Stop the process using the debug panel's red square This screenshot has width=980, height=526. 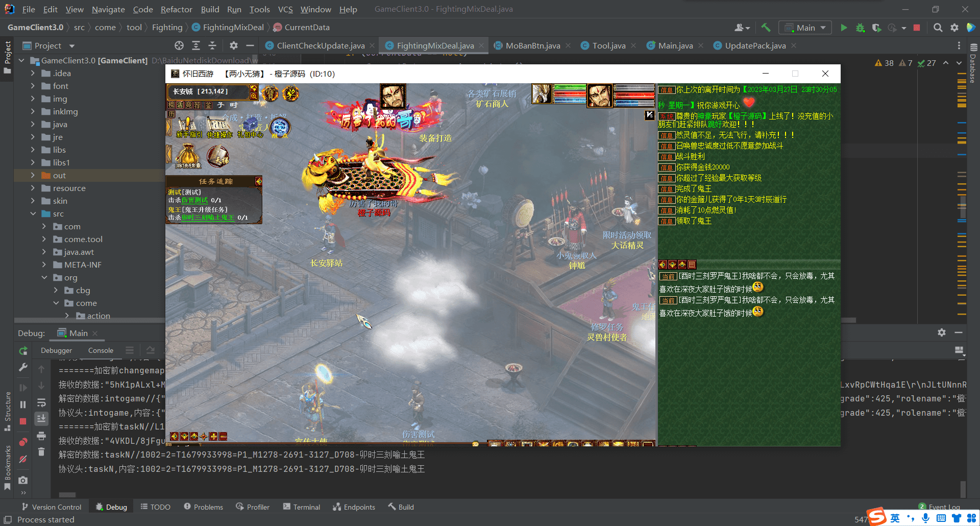23,421
